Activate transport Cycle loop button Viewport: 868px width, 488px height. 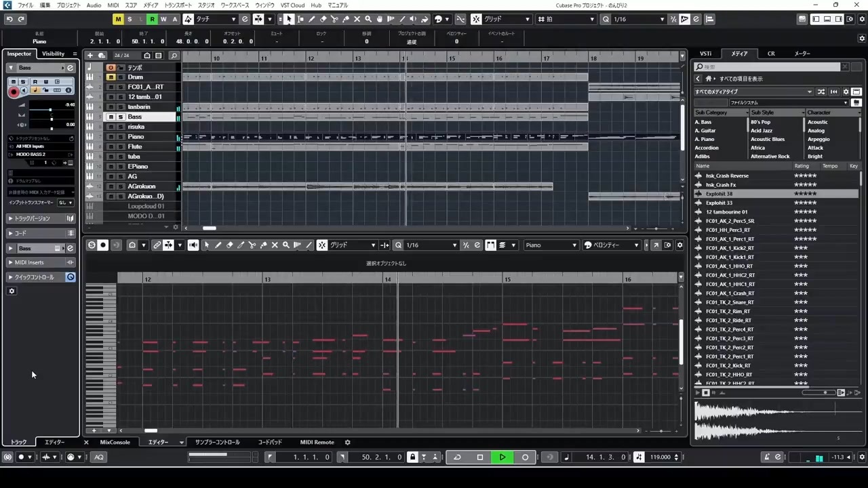click(457, 457)
